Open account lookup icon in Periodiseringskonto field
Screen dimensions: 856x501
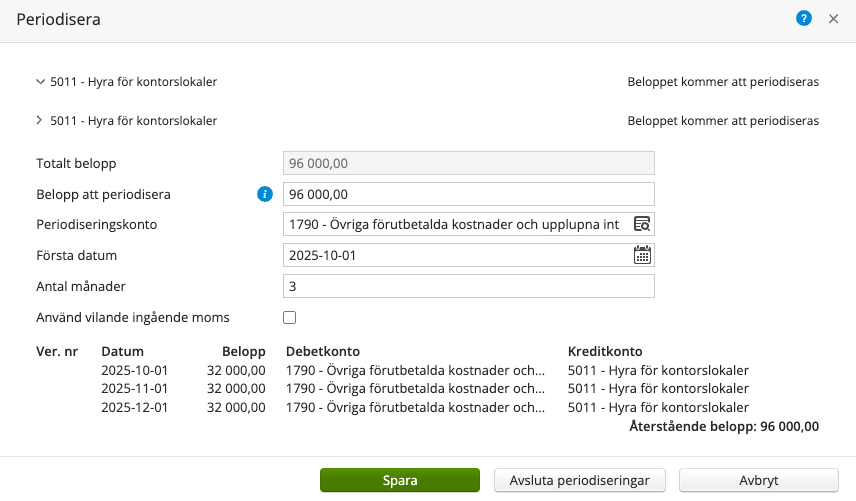pyautogui.click(x=642, y=224)
